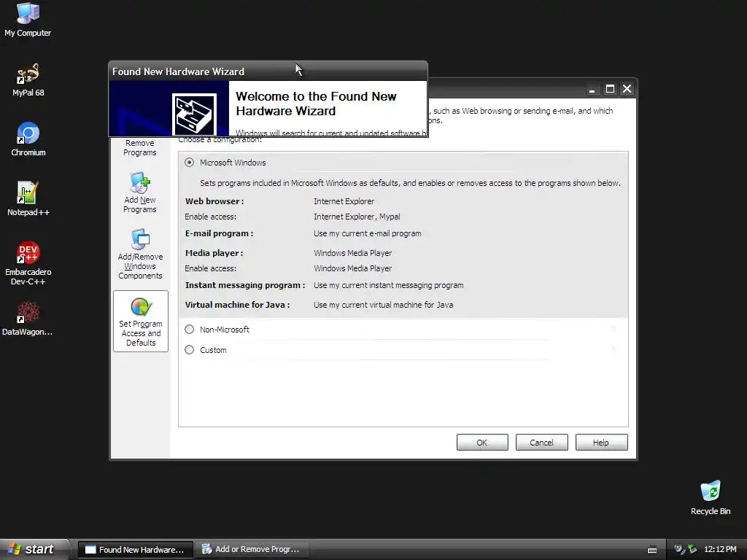Image resolution: width=747 pixels, height=560 pixels.
Task: Click the 'Web browser :' label
Action: (x=214, y=201)
